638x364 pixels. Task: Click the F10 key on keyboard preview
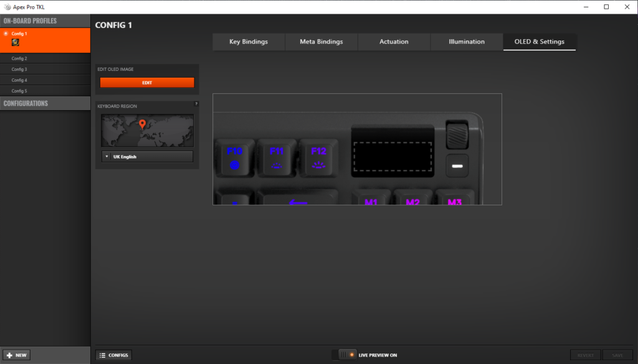235,158
